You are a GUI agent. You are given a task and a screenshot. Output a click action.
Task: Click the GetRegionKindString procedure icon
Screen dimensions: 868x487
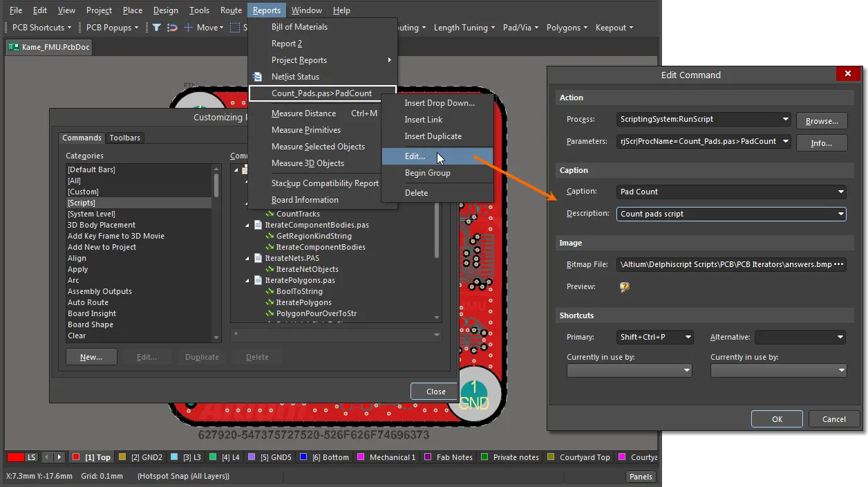(270, 236)
